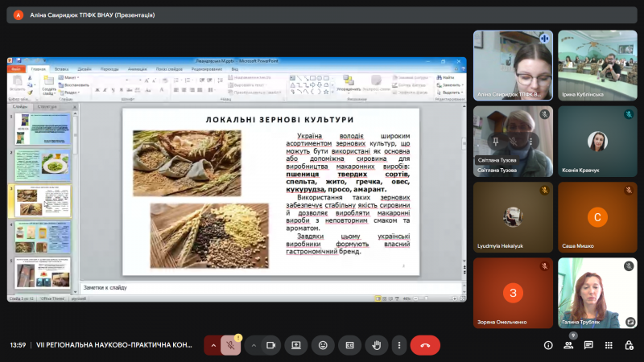Image resolution: width=644 pixels, height=362 pixels.
Task: Open the activities icon
Action: (x=609, y=345)
